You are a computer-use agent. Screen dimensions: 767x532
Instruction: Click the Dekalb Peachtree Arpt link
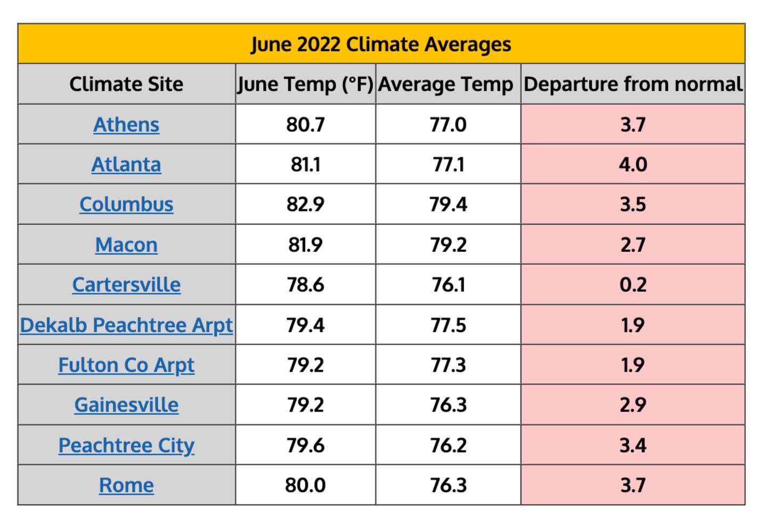126,325
